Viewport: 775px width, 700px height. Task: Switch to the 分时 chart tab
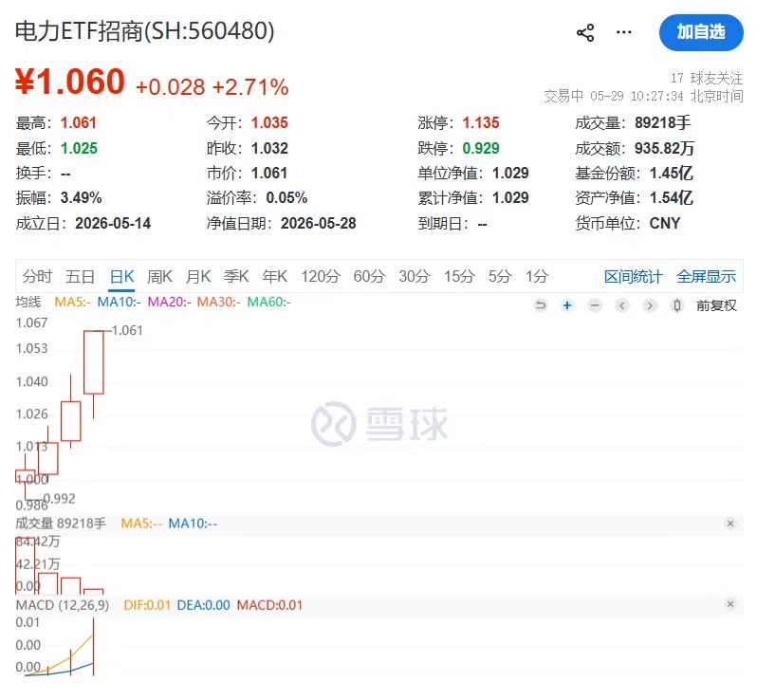(37, 276)
